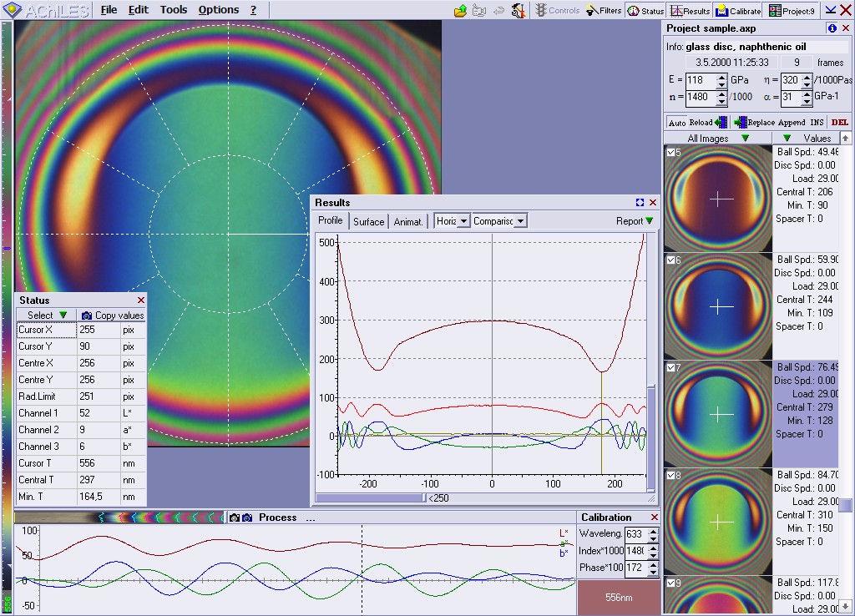The height and width of the screenshot is (616, 855).
Task: Open the ? help menu
Action: coord(253,10)
